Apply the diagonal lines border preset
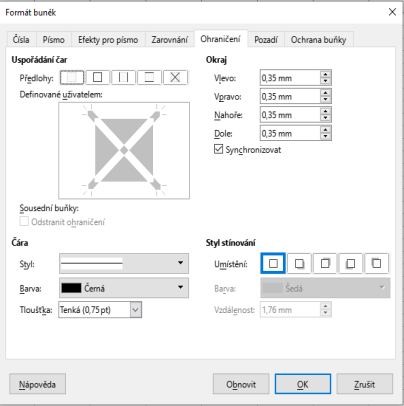404x406 pixels. click(175, 77)
